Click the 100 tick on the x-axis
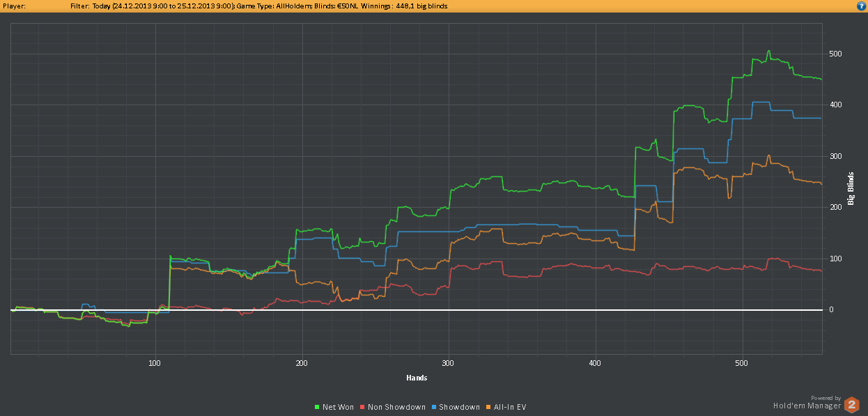The width and height of the screenshot is (868, 416). 155,363
